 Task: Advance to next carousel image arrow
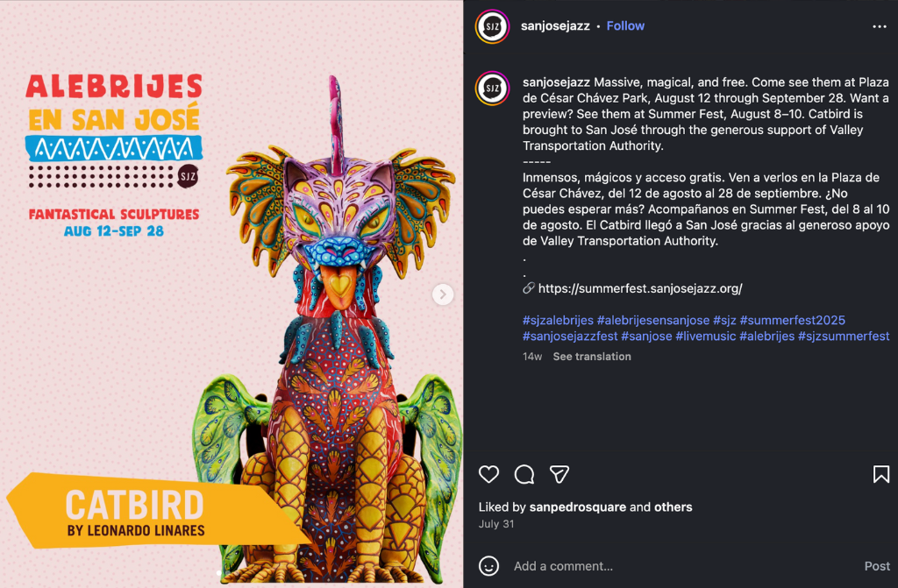(443, 294)
